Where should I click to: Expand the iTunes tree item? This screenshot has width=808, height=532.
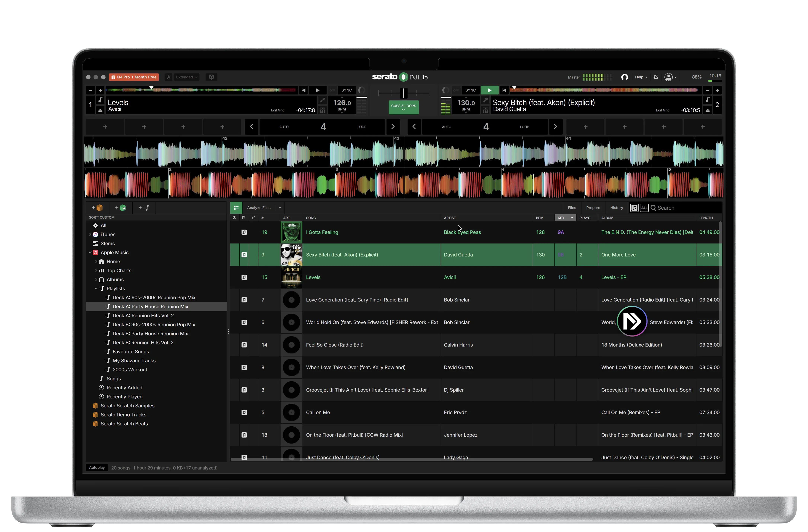pos(90,234)
